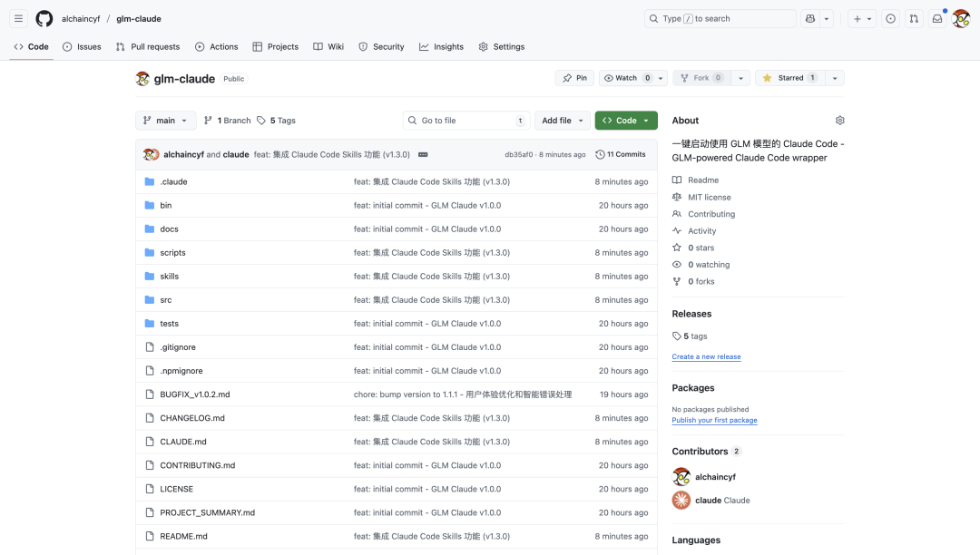980x555 pixels.
Task: View the 11 Commits history
Action: click(621, 154)
